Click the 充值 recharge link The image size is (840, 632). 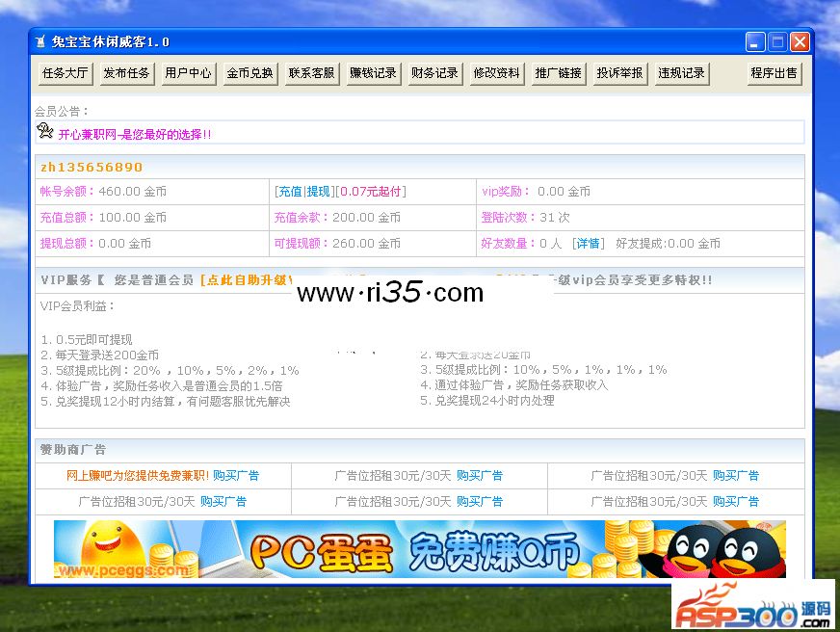[290, 192]
